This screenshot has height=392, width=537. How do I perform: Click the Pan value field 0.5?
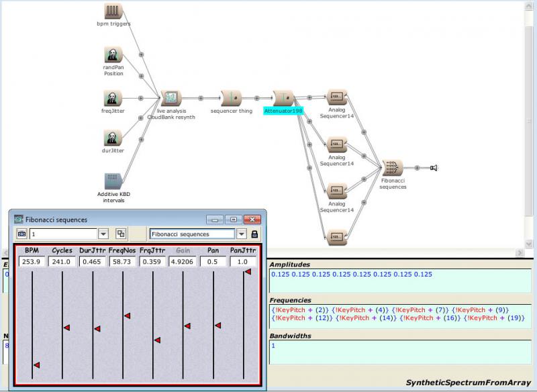coord(213,262)
